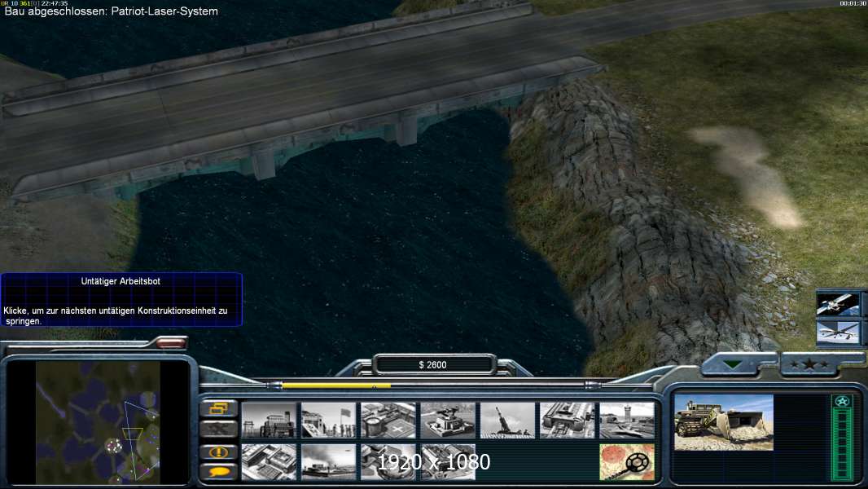
Task: Select the Strategy Center build icon
Action: click(x=269, y=462)
